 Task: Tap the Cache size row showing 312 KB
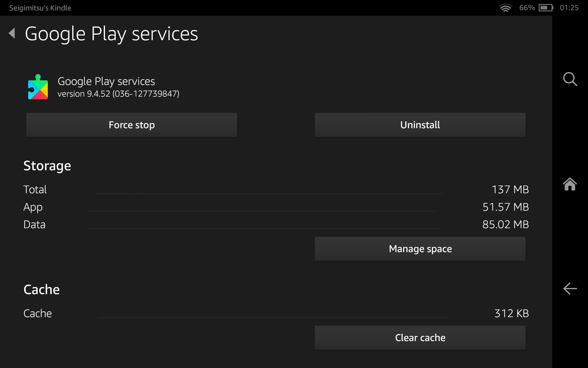(276, 313)
